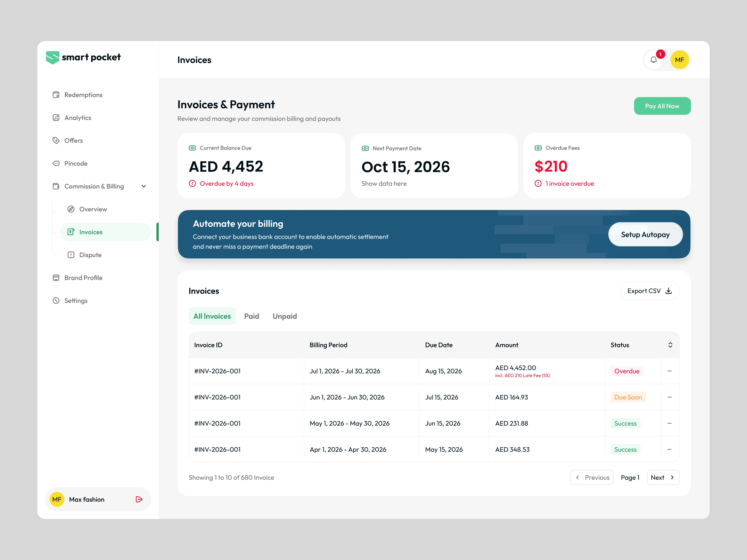Click the Invoices receipt icon in sidebar
This screenshot has width=747, height=560.
coord(71,232)
